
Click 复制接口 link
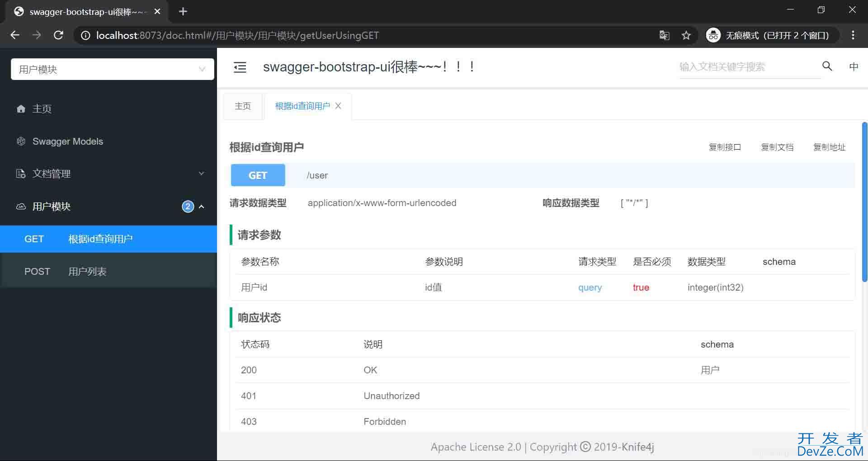[725, 147]
